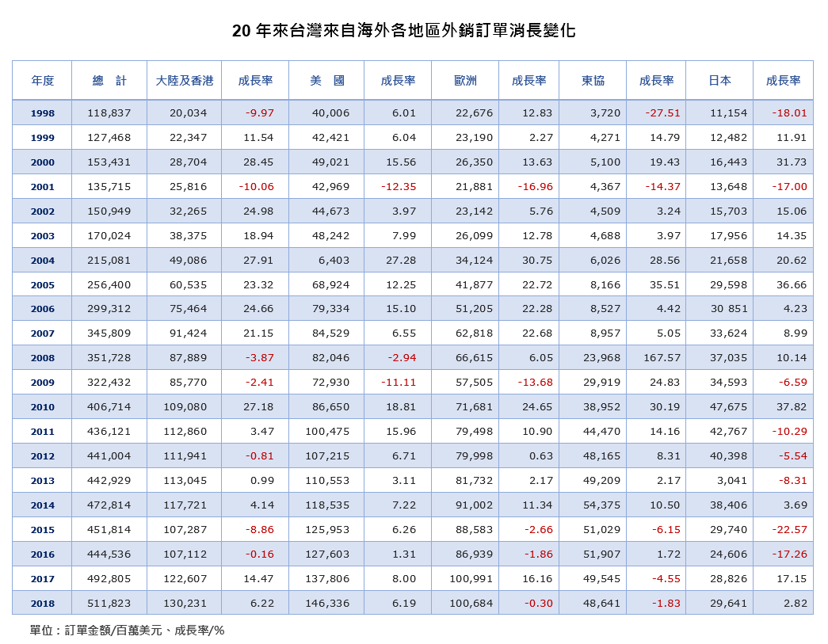Click the 2018 total "511,823"
The image size is (828, 644).
109,604
